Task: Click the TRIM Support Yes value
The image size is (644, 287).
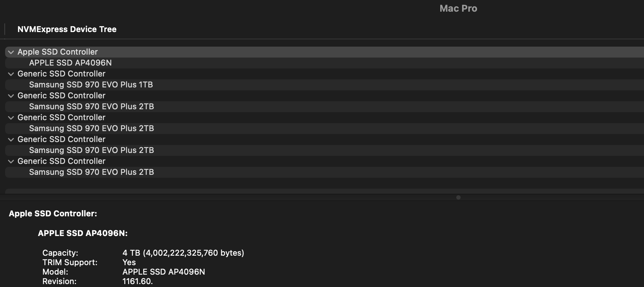Action: point(129,262)
